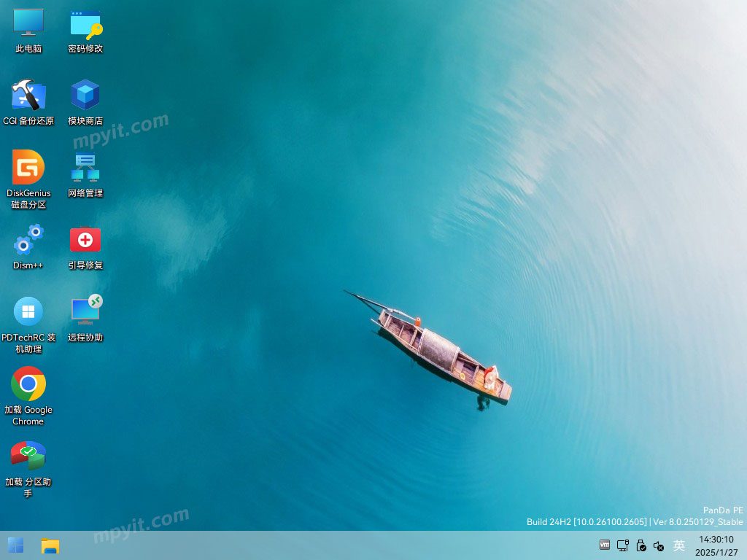
Task: Select the 加载 Google Chrome icon
Action: 28,396
